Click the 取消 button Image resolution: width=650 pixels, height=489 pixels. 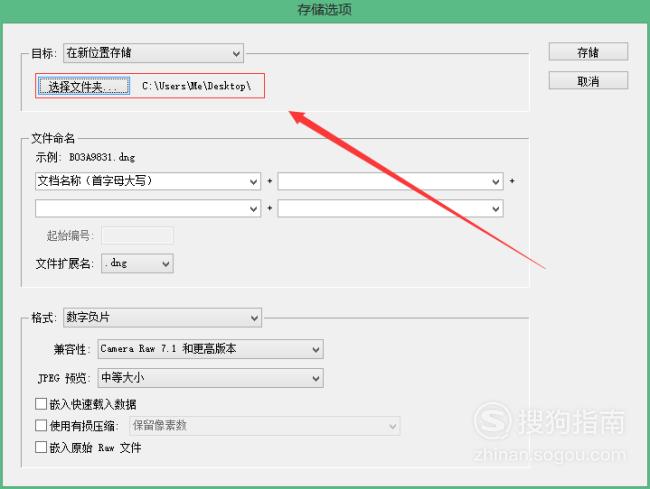point(588,80)
